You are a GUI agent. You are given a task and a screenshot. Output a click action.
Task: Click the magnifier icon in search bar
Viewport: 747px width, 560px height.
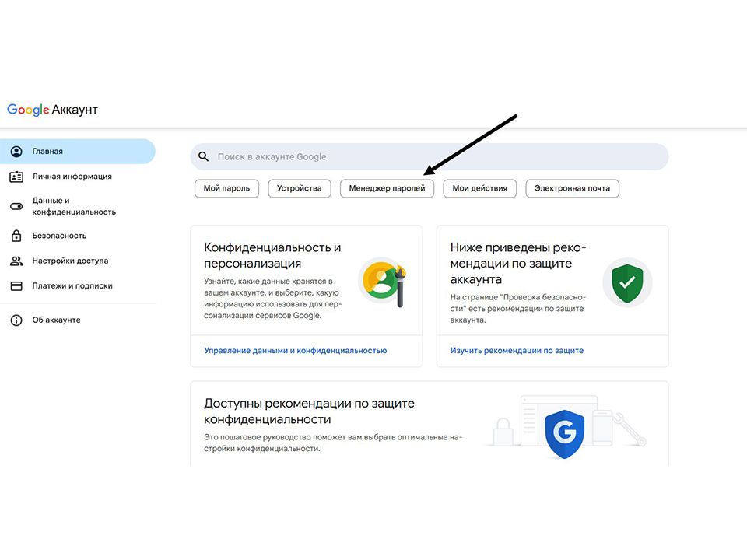[203, 156]
